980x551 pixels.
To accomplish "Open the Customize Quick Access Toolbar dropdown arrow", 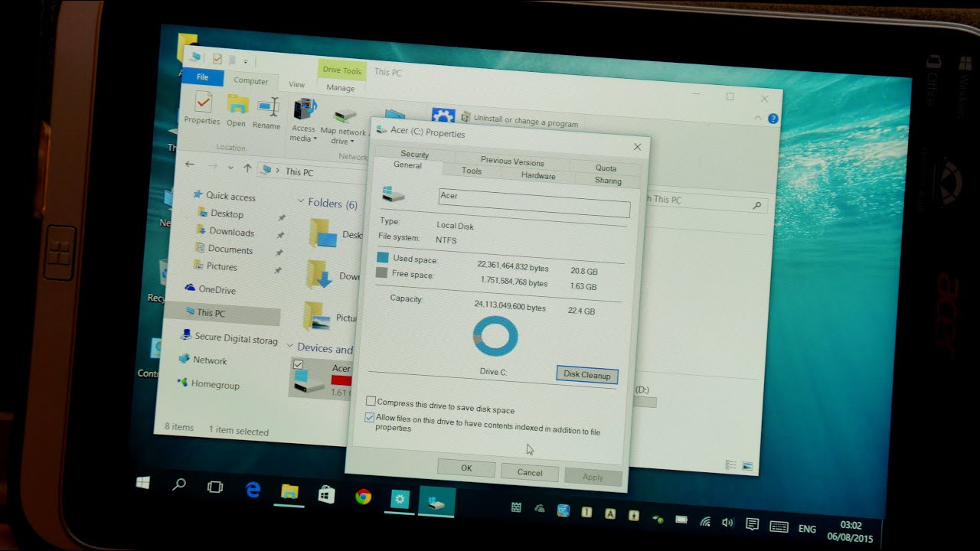I will (246, 61).
